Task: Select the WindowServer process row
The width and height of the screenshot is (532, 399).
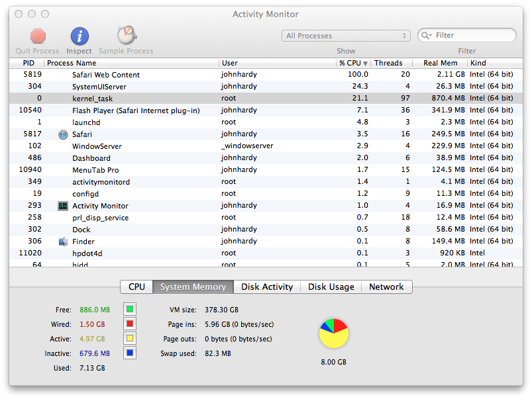Action: pyautogui.click(x=266, y=146)
